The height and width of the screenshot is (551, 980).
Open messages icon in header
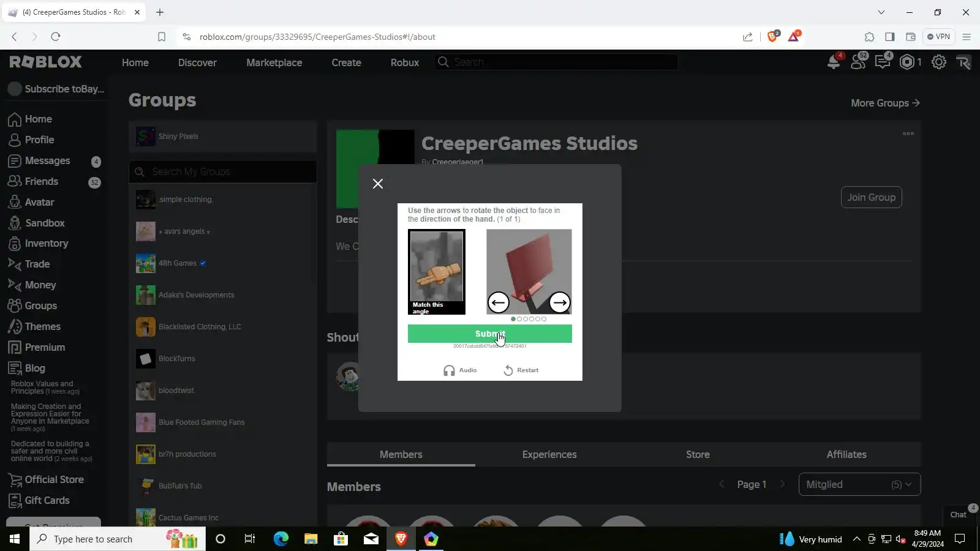883,62
